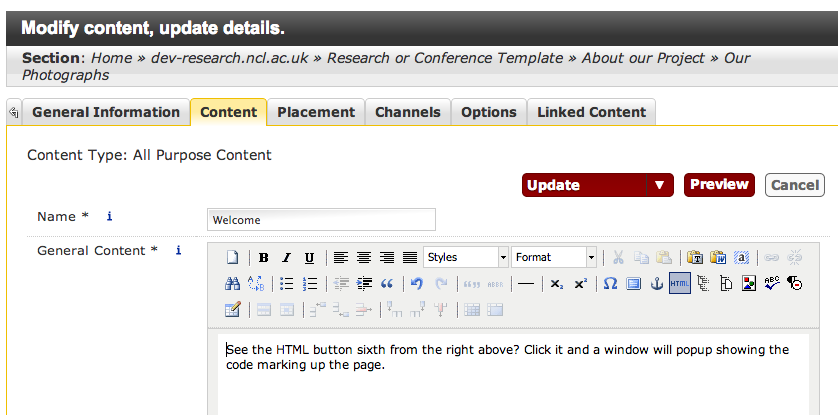Image resolution: width=838 pixels, height=415 pixels.
Task: Click the anchor icon
Action: pos(657,284)
